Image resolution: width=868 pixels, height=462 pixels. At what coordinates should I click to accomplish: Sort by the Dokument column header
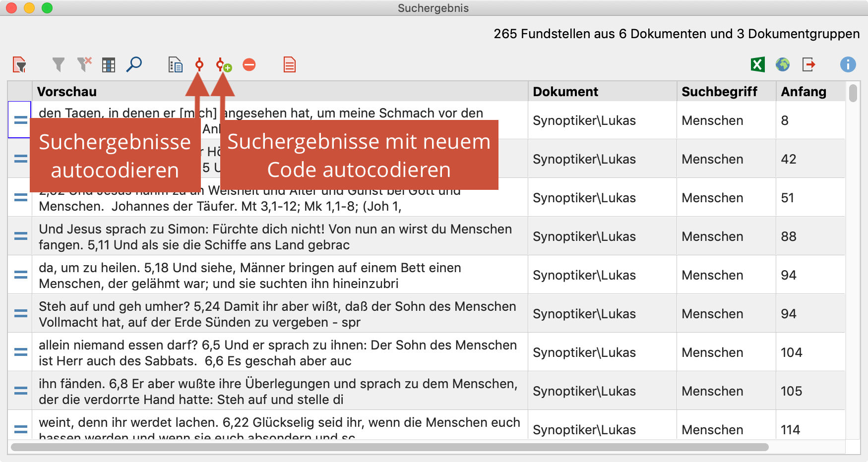click(565, 92)
